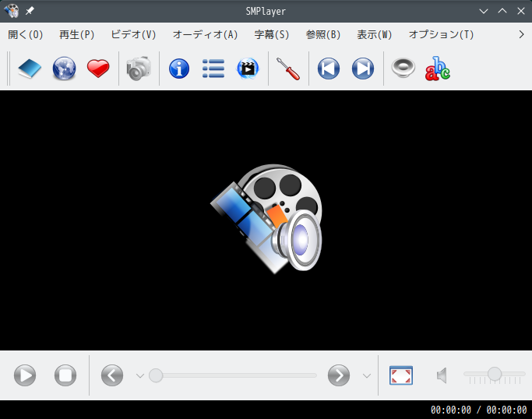The height and width of the screenshot is (419, 532).
Task: Open the 開く(O) menu
Action: pyautogui.click(x=26, y=34)
